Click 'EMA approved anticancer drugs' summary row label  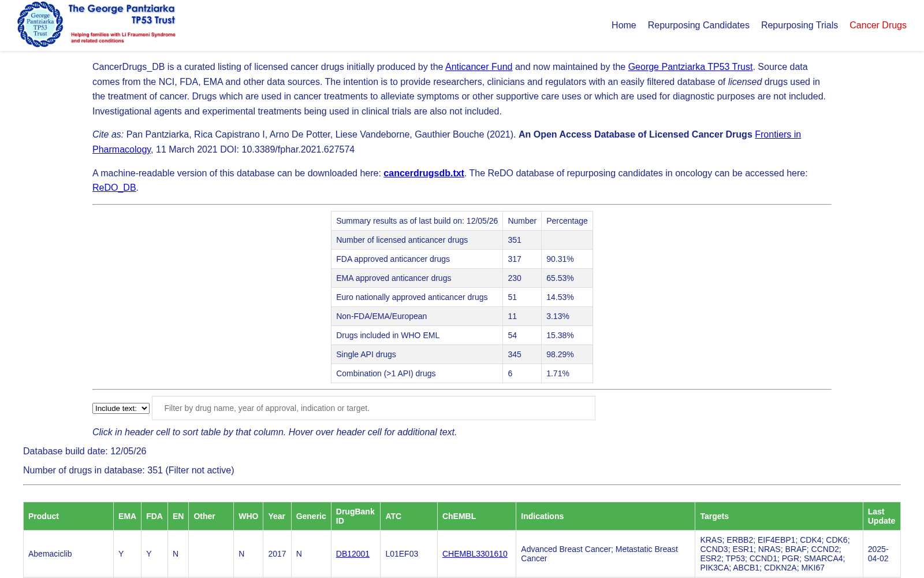394,278
